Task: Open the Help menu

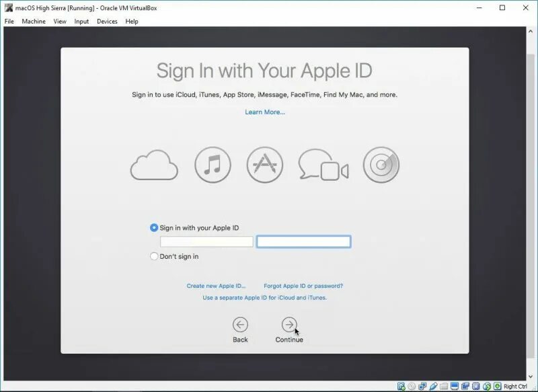Action: pos(132,22)
